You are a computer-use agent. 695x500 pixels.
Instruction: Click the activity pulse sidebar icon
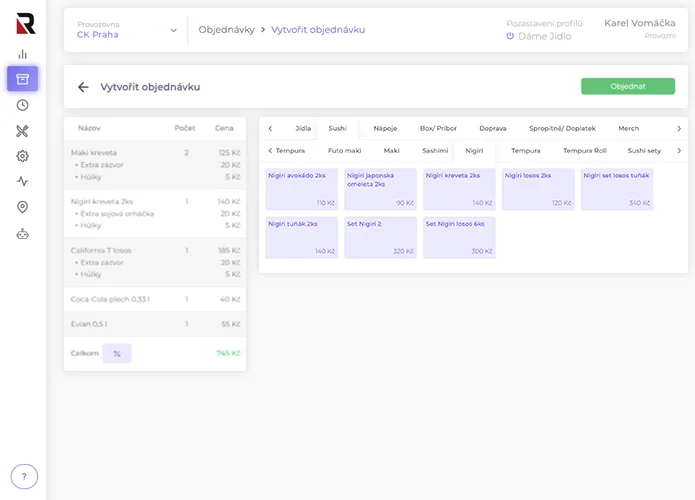(x=22, y=182)
